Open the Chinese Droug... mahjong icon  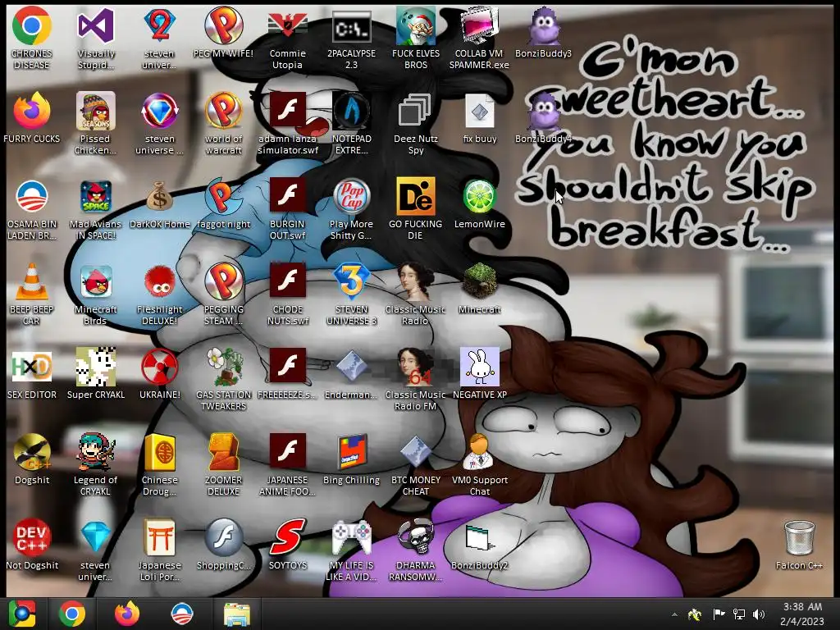[x=160, y=452]
